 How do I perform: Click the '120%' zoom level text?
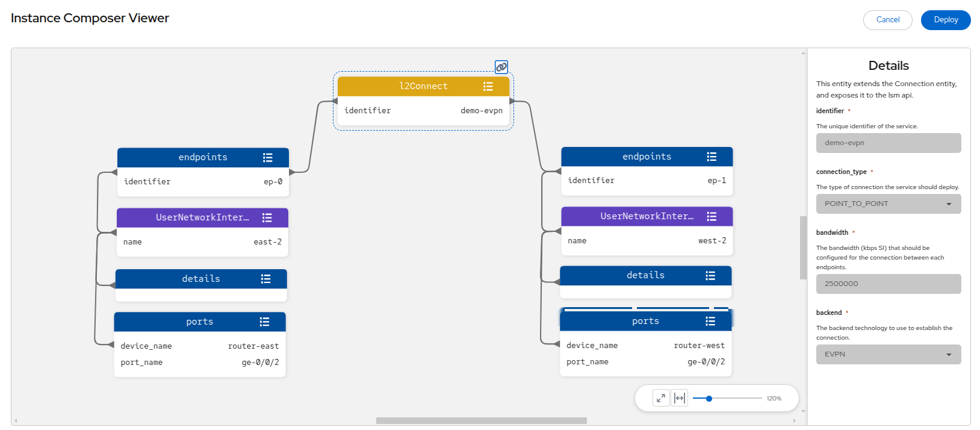pyautogui.click(x=774, y=399)
